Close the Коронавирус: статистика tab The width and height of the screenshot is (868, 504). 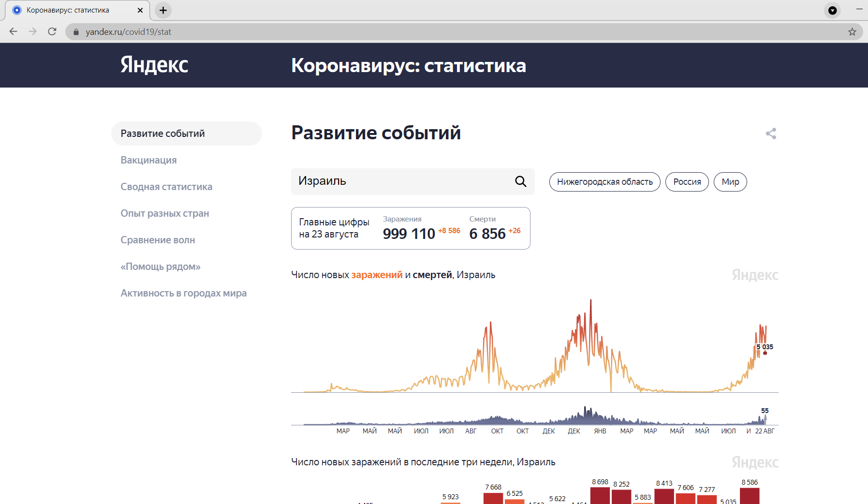click(140, 10)
